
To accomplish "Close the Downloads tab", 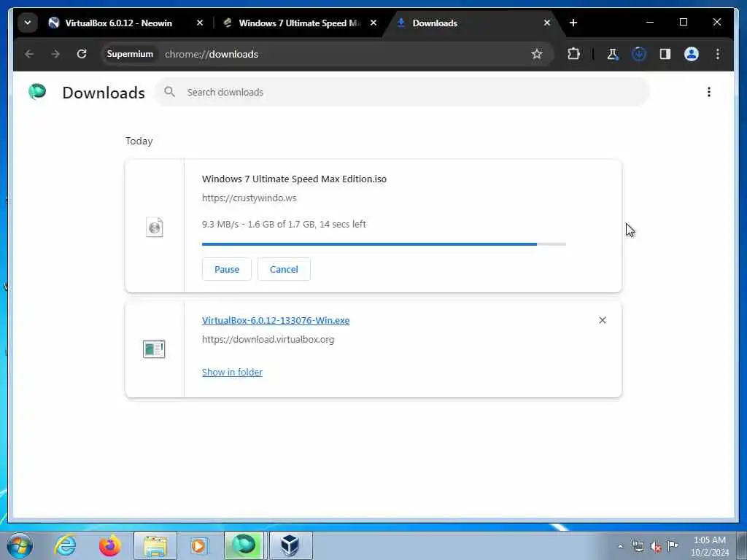I will [x=547, y=23].
